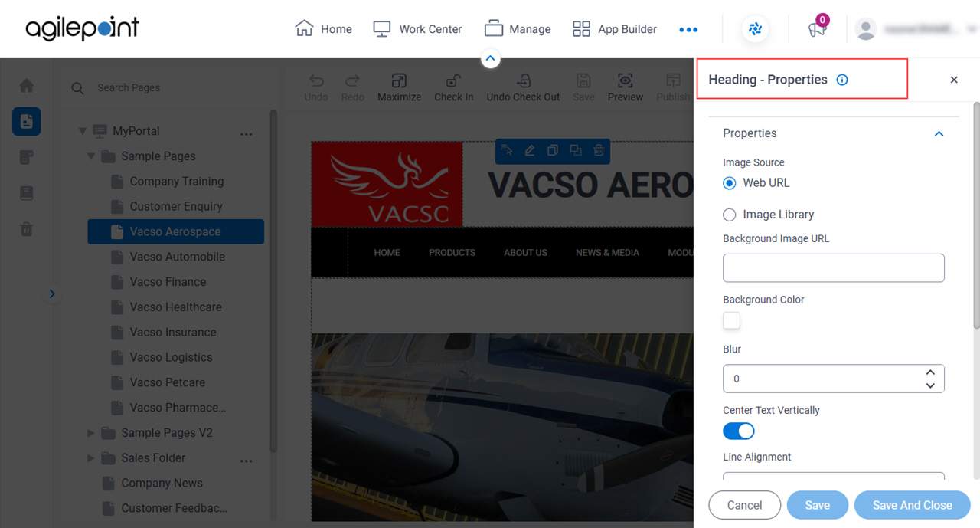Image resolution: width=980 pixels, height=528 pixels.
Task: Click the sidebar home icon
Action: point(27,86)
